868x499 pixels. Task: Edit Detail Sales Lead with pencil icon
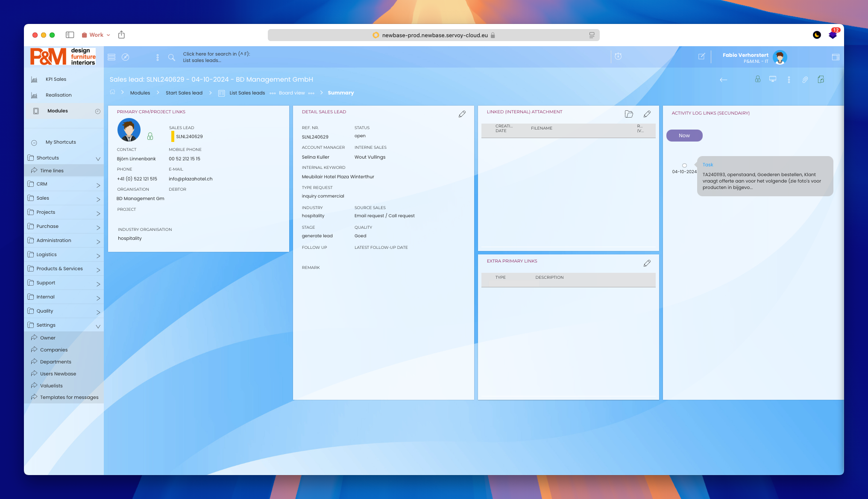point(462,114)
